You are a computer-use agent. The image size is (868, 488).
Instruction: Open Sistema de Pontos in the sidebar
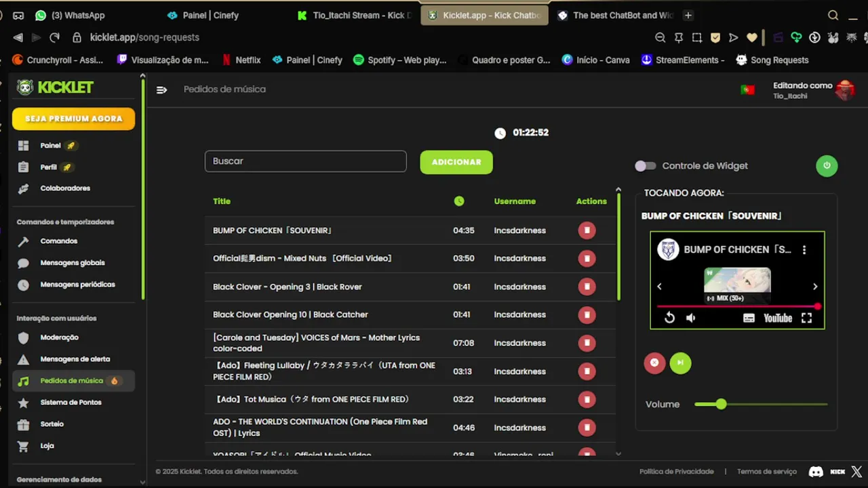(x=71, y=403)
